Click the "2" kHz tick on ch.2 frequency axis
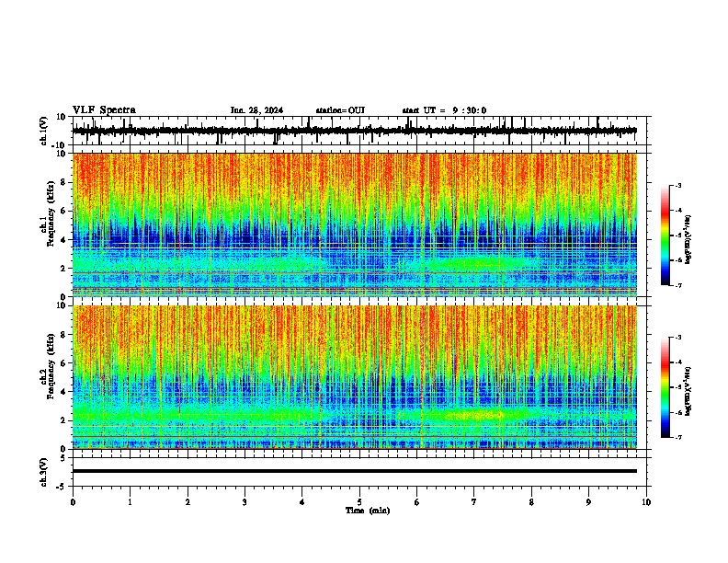728x563 pixels. [x=63, y=420]
